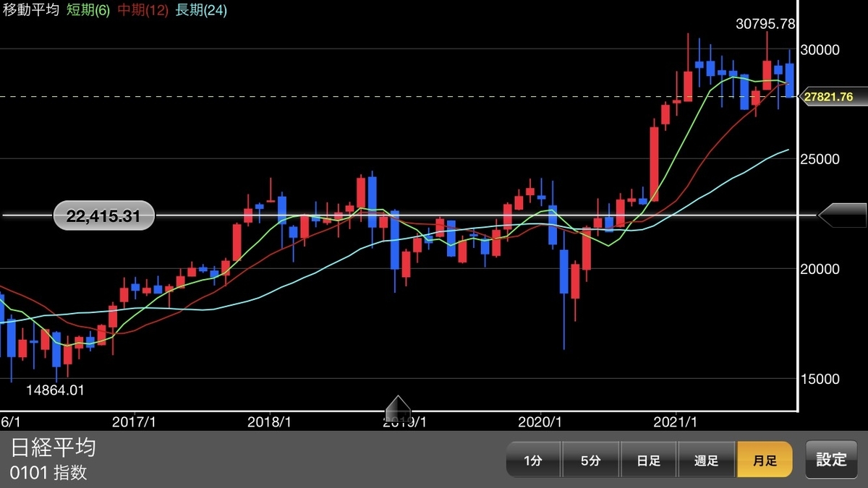This screenshot has height=488, width=868.
Task: Select the 月足 monthly chart tab
Action: point(764,460)
